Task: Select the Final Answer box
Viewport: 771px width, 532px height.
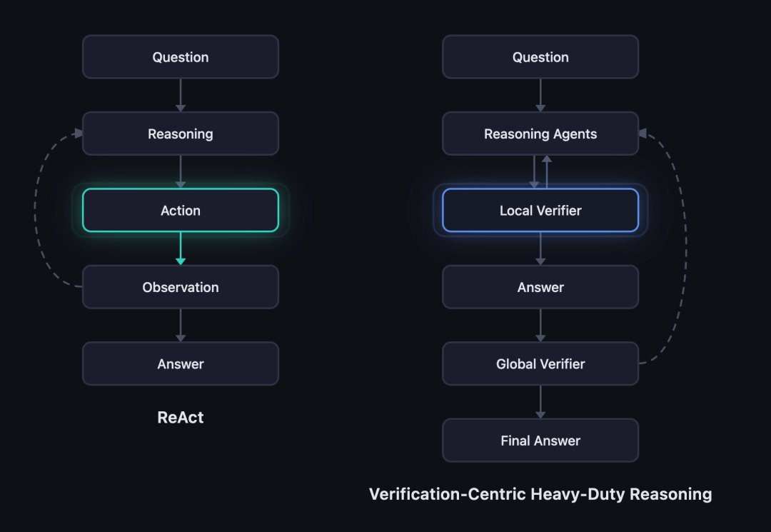Action: pos(540,441)
